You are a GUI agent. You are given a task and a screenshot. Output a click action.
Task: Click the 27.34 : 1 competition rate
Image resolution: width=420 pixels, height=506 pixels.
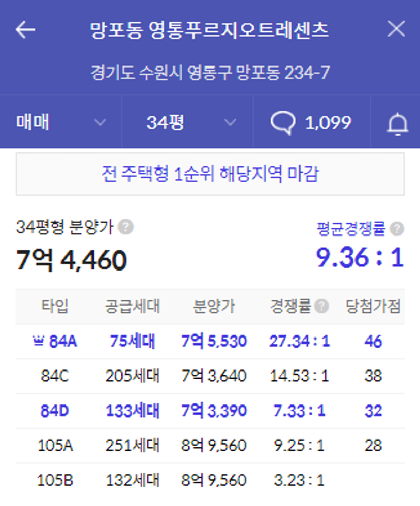pos(300,342)
